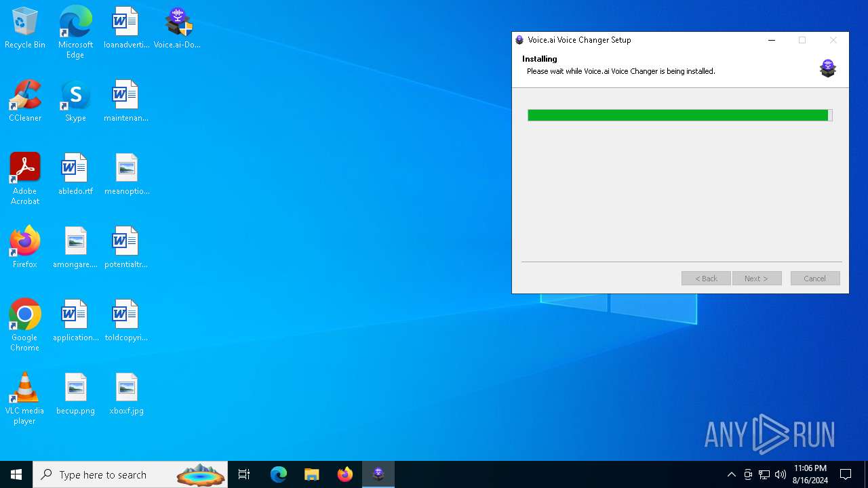
Task: Click the Voice.ai title bar icon
Action: 519,40
